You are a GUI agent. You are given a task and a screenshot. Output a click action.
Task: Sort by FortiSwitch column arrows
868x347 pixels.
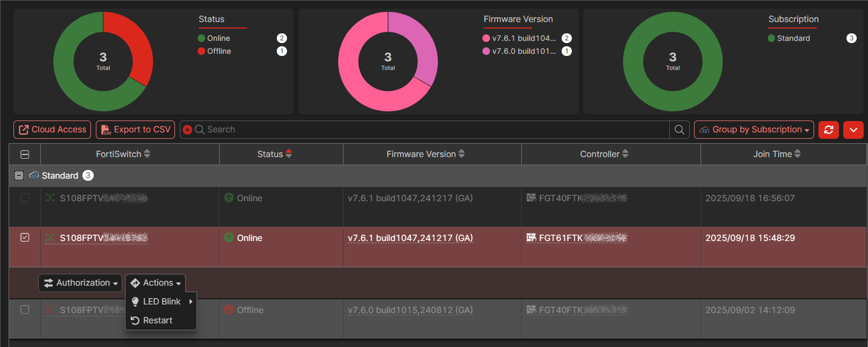click(x=147, y=154)
